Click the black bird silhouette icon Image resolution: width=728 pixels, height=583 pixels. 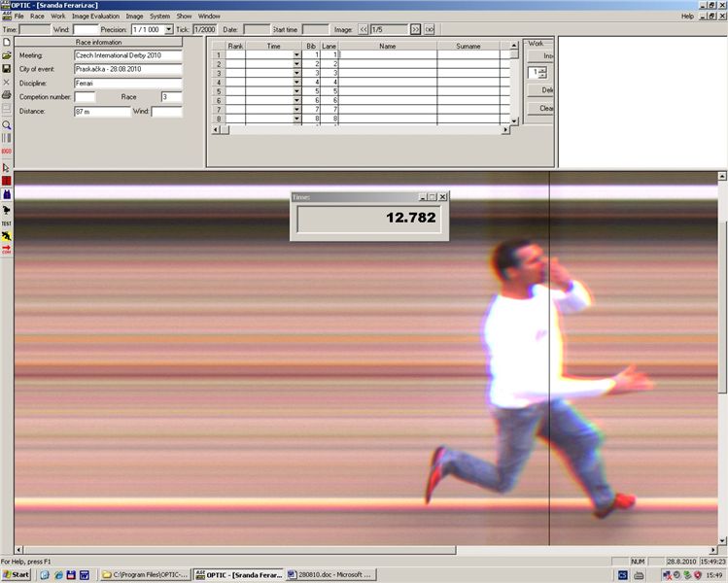7,210
